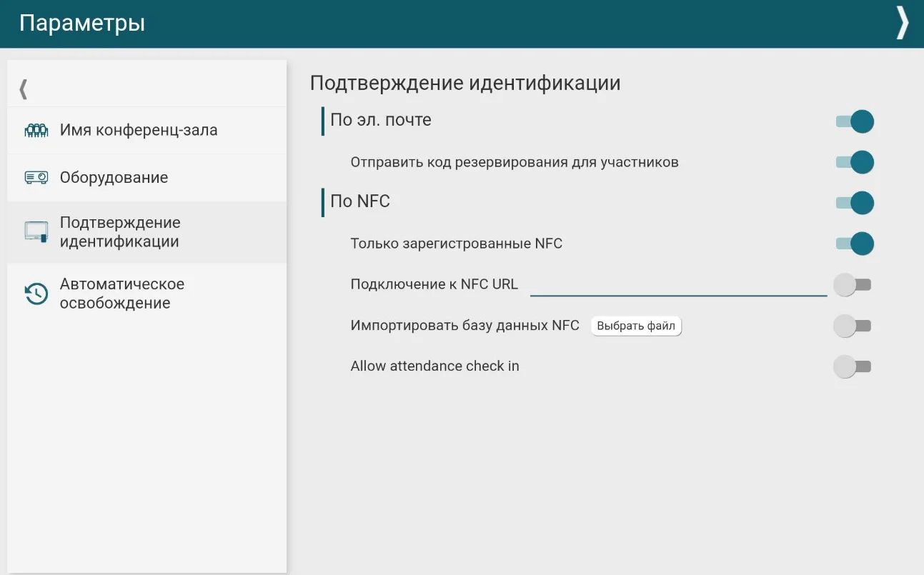The height and width of the screenshot is (575, 924).
Task: Click the Параметры header title
Action: pyautogui.click(x=82, y=23)
